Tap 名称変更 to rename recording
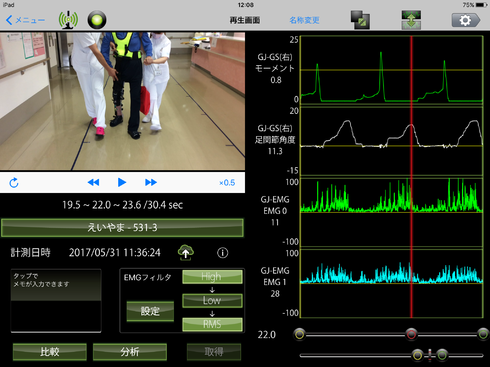490x367 pixels. [304, 20]
